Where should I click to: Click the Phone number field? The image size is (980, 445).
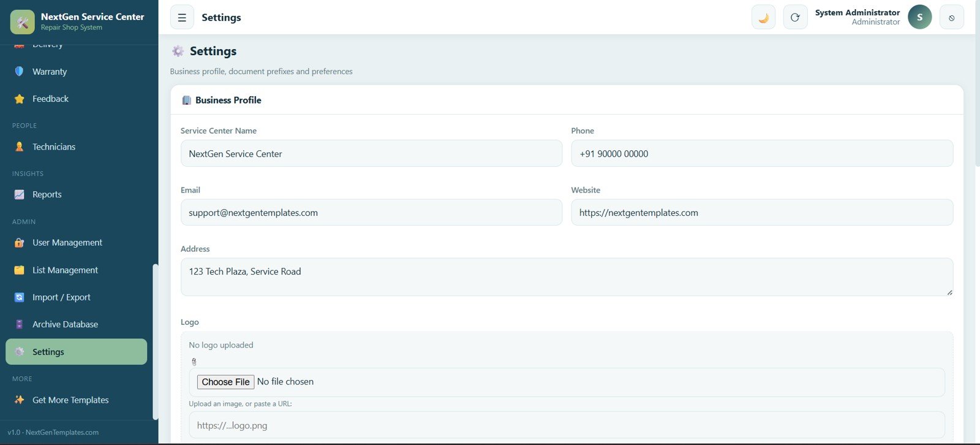(x=762, y=153)
